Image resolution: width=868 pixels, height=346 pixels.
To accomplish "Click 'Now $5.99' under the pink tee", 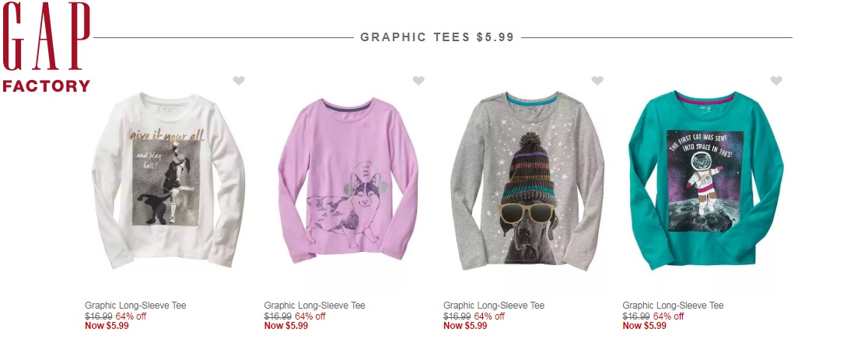I will coord(286,326).
